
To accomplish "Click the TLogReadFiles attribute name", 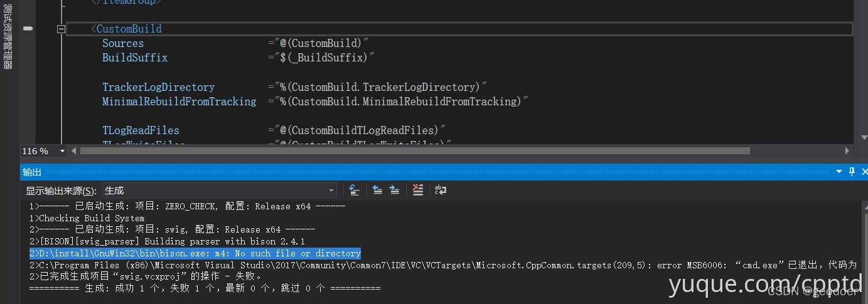I will pos(141,130).
